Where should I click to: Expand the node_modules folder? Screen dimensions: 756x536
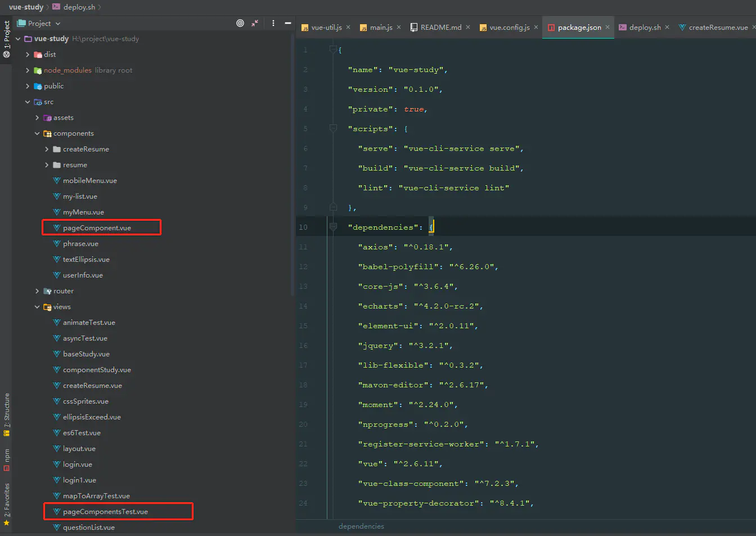[x=28, y=70]
